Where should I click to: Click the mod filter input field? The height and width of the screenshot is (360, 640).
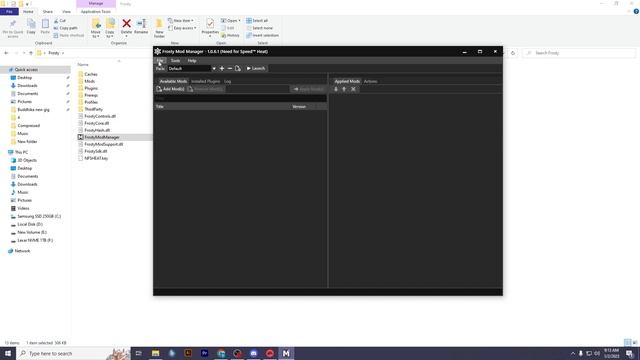click(x=240, y=98)
